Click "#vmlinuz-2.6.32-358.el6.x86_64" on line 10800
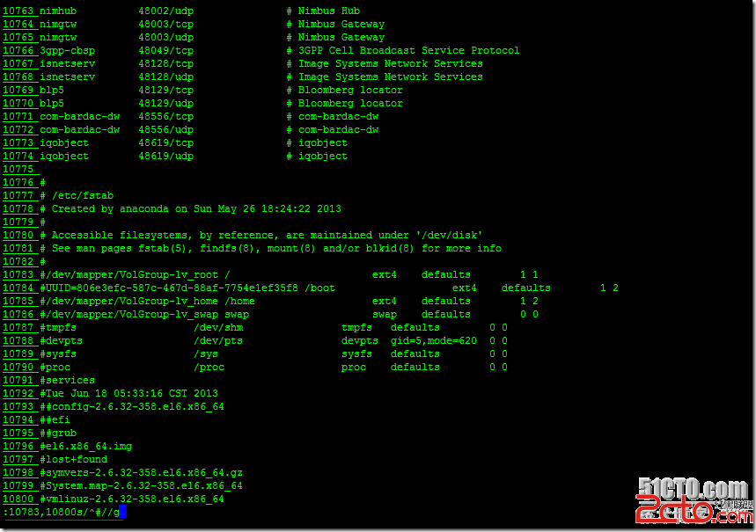The width and height of the screenshot is (756, 532). click(132, 499)
